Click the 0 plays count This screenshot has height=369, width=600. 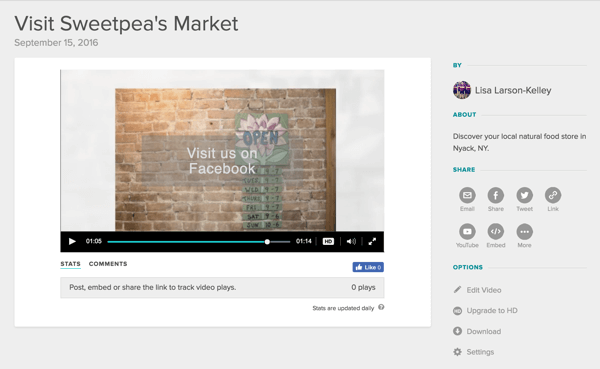363,287
